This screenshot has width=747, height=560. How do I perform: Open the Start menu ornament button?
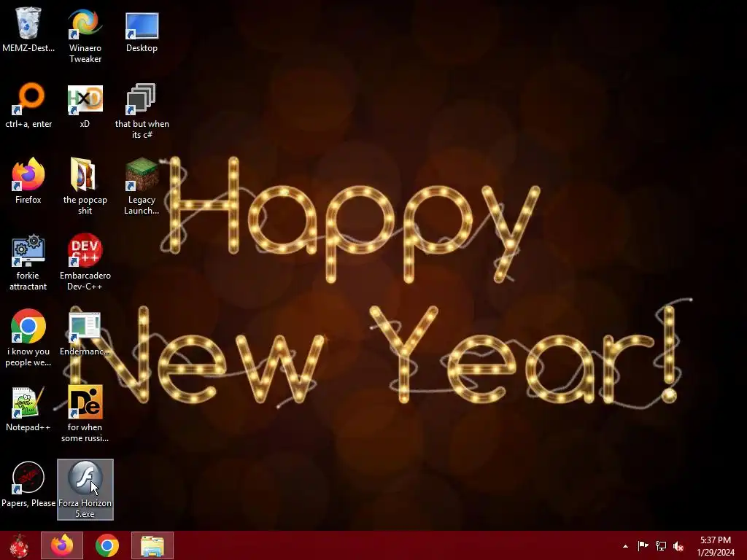(x=19, y=545)
